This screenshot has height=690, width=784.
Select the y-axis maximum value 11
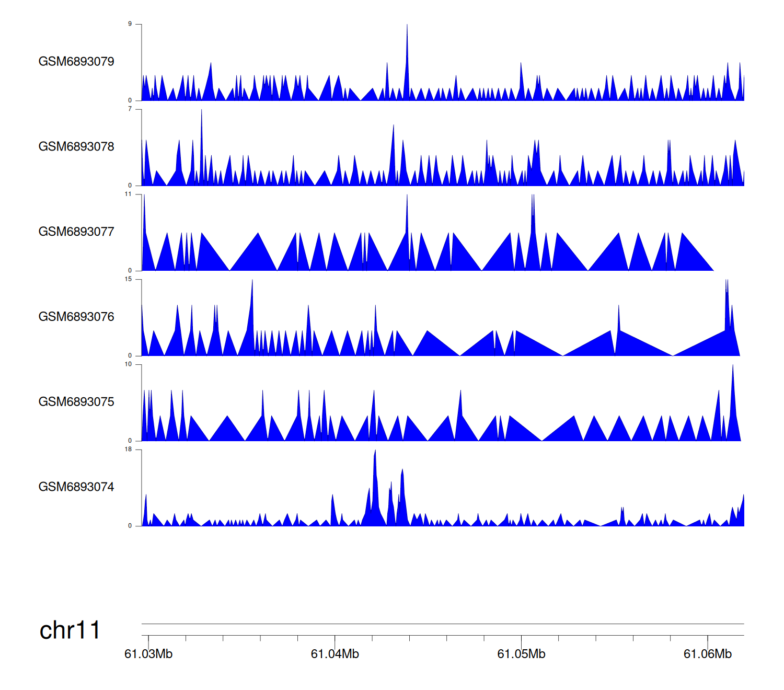pyautogui.click(x=129, y=194)
